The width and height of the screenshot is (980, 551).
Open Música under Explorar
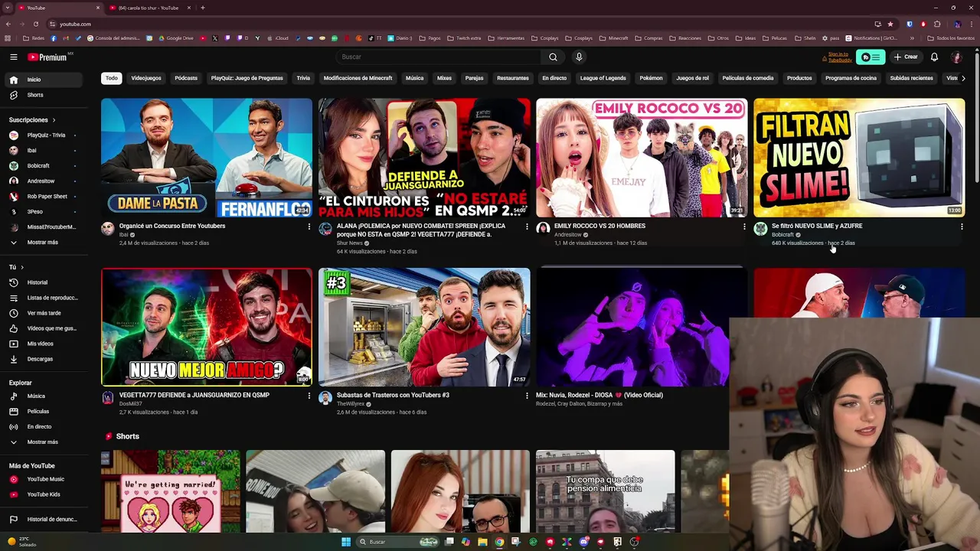pos(44,396)
